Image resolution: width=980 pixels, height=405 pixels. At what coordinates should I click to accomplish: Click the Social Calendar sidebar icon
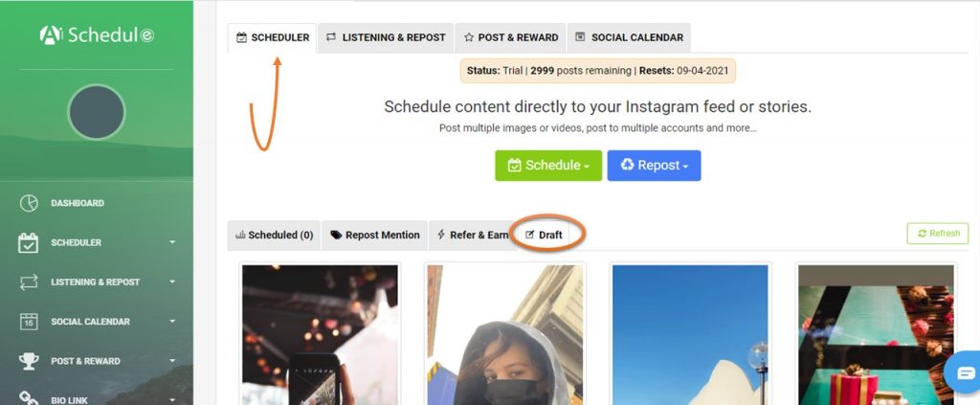(29, 322)
